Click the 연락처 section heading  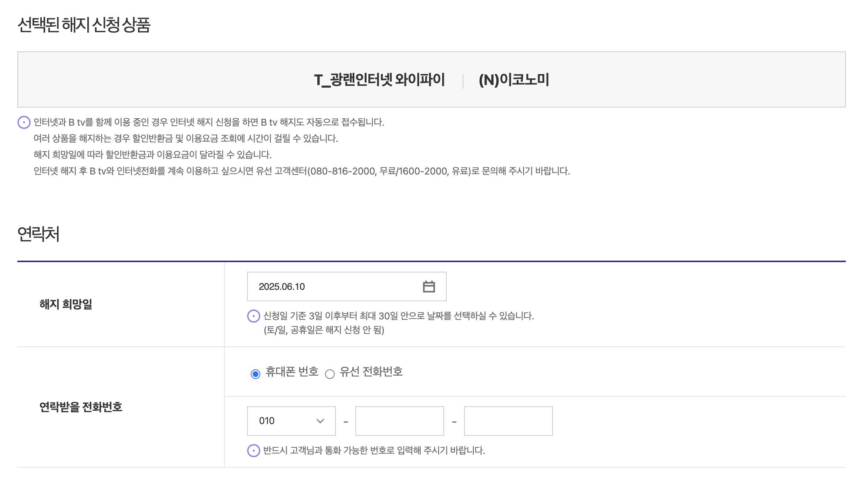click(38, 234)
